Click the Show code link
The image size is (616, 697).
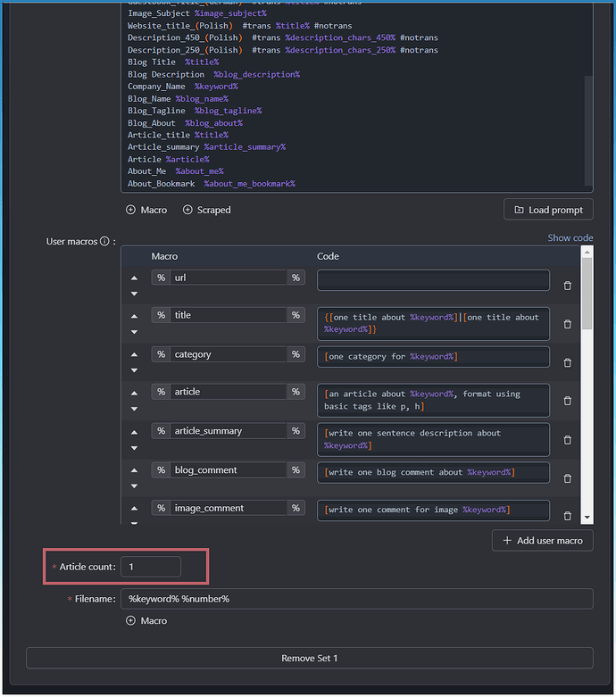(x=570, y=238)
